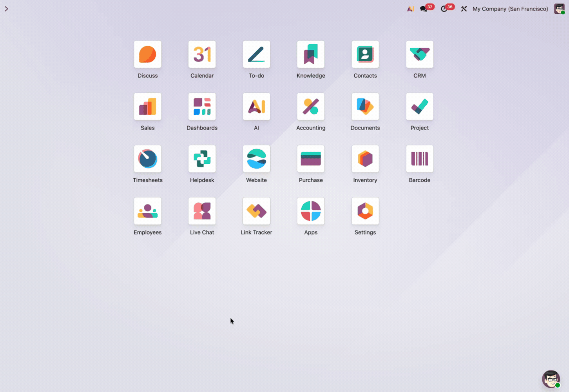This screenshot has width=569, height=392.
Task: Open the company switcher My Company (San Francisco)
Action: point(510,9)
